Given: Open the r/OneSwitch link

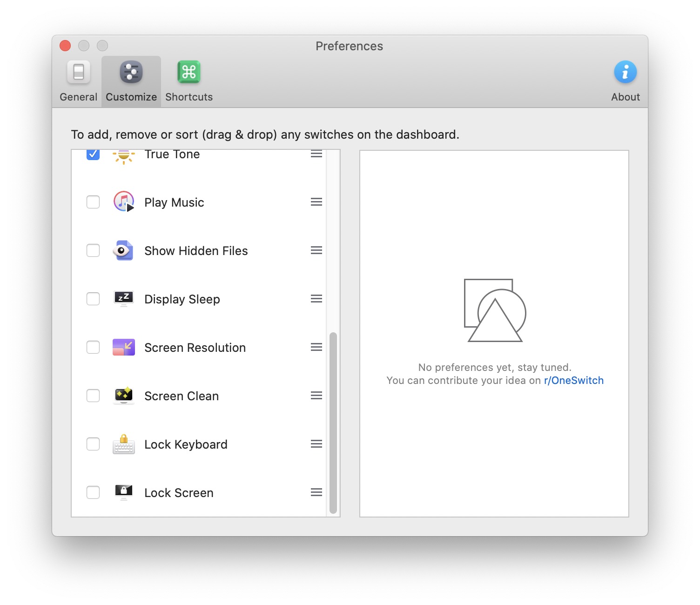Looking at the screenshot, I should [573, 381].
